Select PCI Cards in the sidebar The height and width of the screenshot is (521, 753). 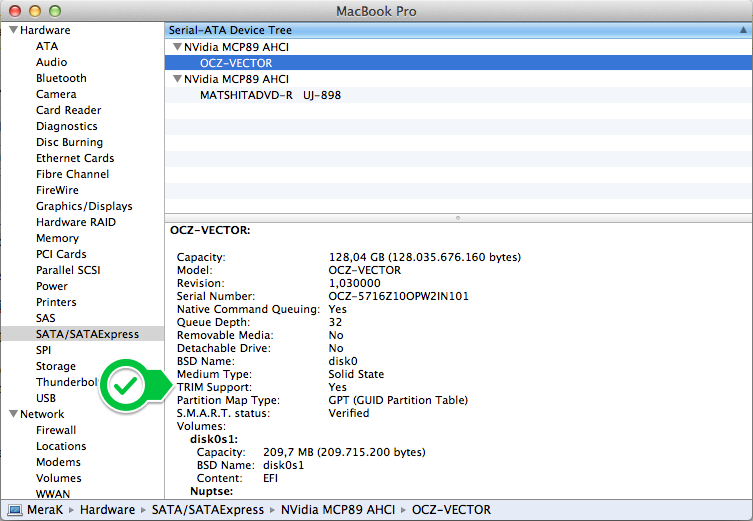click(x=61, y=254)
